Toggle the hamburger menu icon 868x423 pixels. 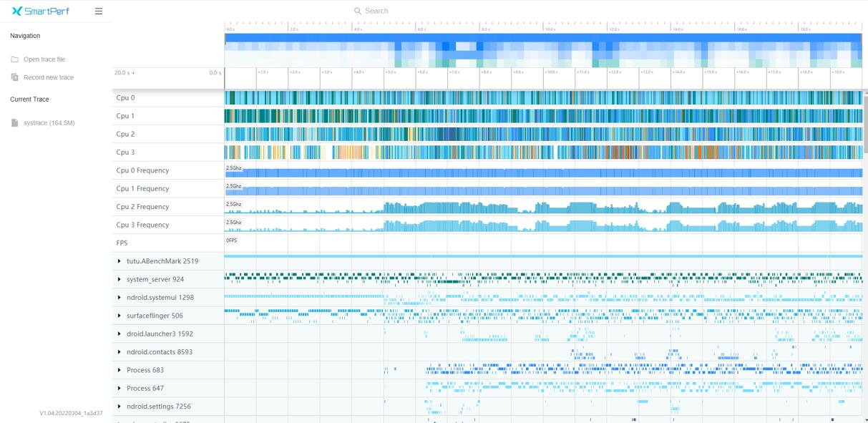(x=99, y=11)
